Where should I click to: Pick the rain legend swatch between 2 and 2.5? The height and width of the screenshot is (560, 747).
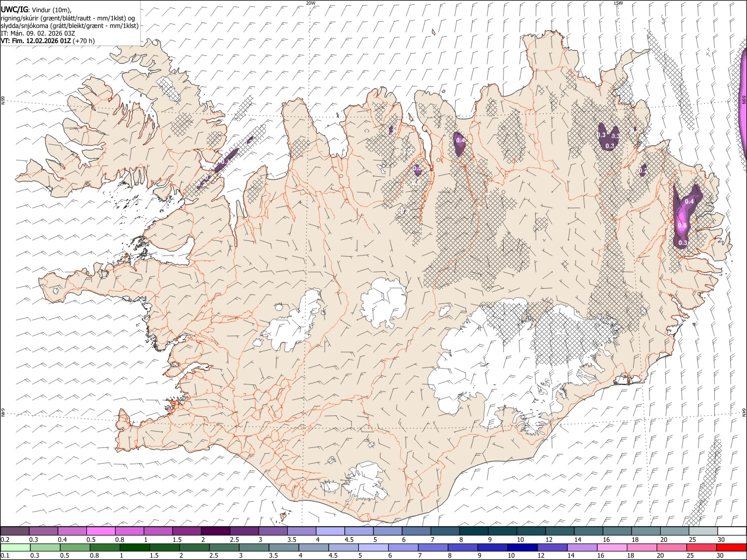[x=194, y=548]
